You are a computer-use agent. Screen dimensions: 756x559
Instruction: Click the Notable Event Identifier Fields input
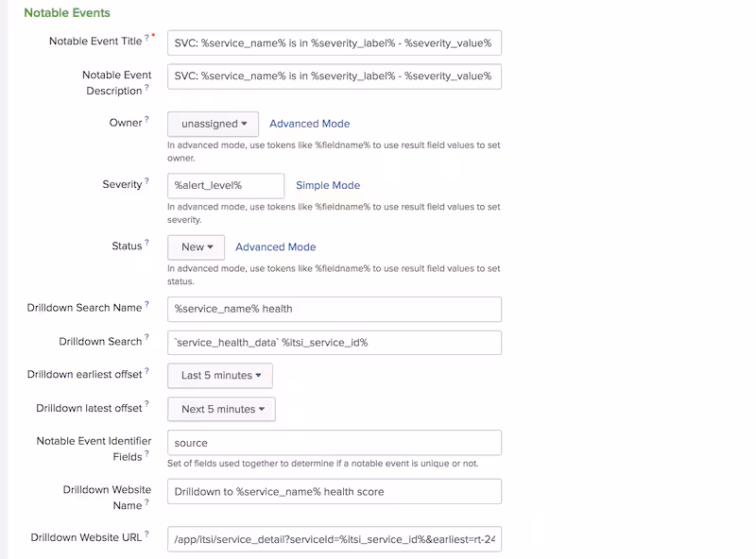(334, 443)
